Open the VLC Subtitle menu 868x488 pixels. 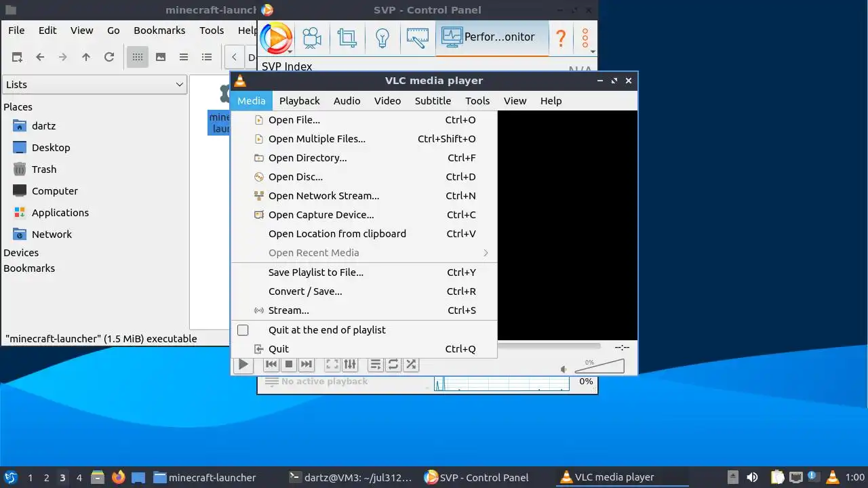pos(433,100)
